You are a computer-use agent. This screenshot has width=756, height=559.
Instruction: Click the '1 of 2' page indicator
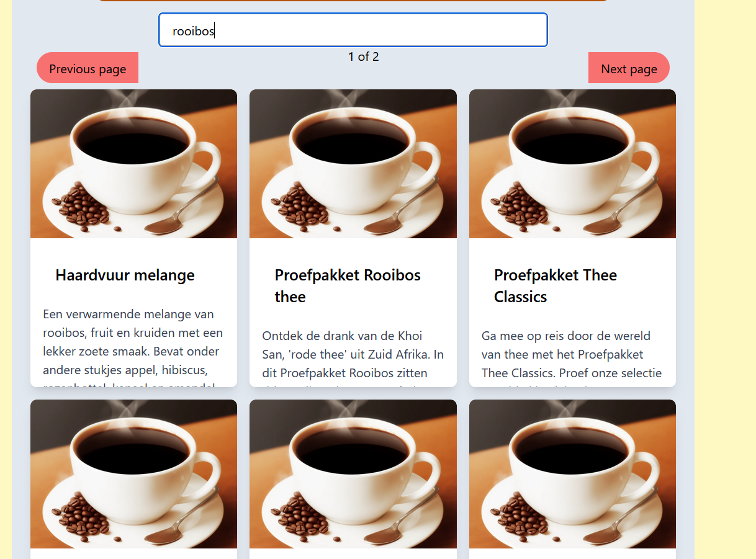click(x=364, y=56)
